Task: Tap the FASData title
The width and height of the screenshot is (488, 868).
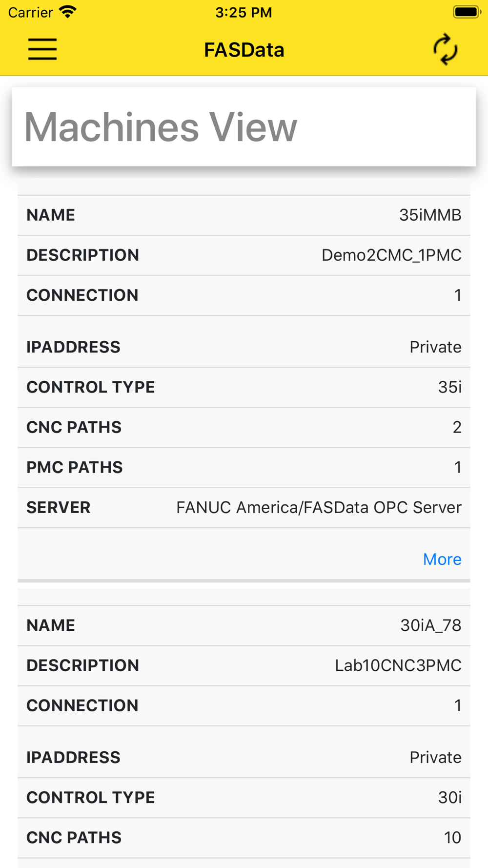Action: tap(244, 50)
